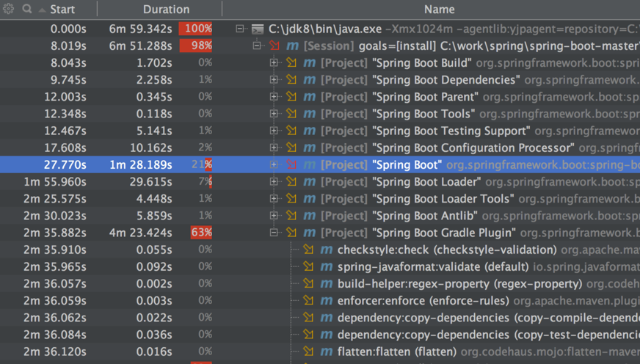Screen dimensions: 640x364
Task: Select checkstyle:check (checkstyle-validation) goal
Action: [x=447, y=250]
